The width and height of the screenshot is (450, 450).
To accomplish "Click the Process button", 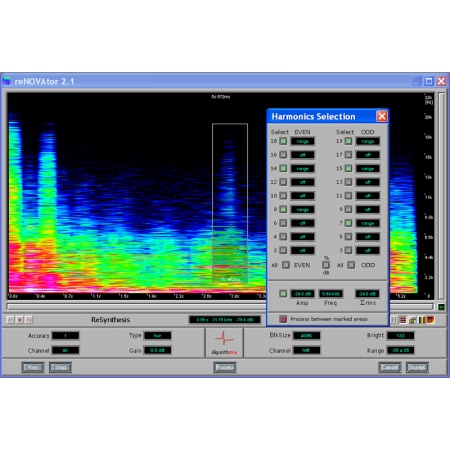I will (225, 367).
